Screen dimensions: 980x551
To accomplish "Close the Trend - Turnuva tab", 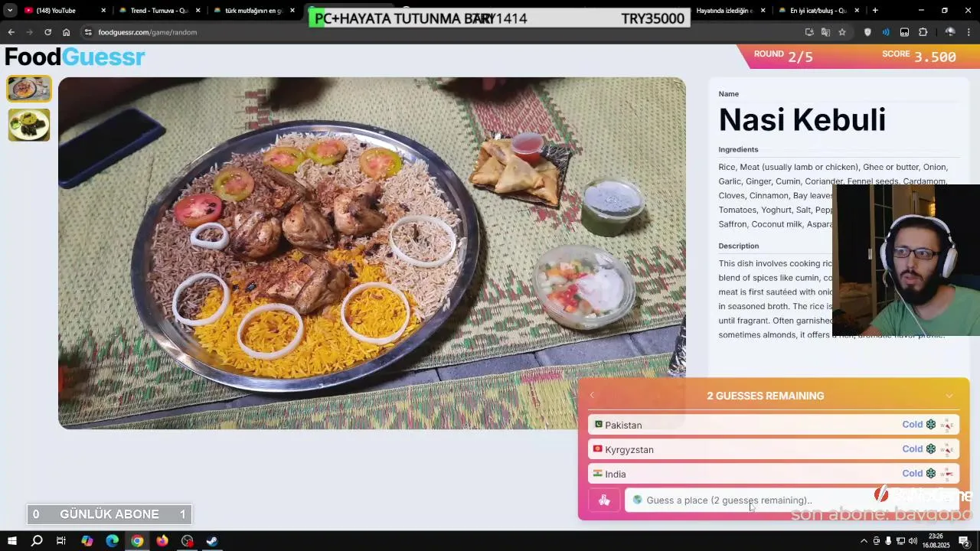I will pos(198,11).
